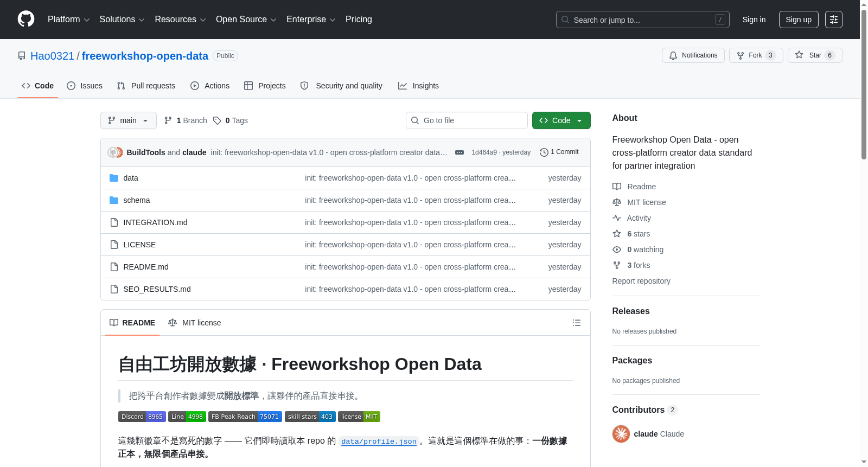Open the Insights tab

pos(418,86)
